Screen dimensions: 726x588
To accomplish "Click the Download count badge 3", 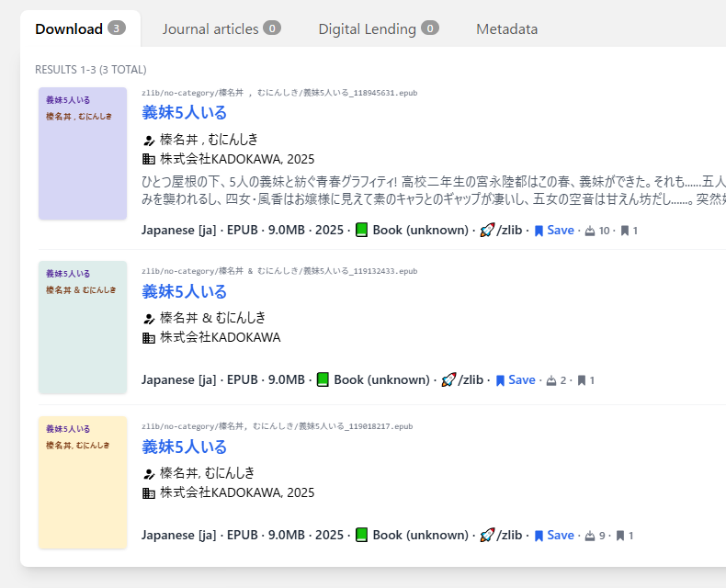I will (117, 28).
